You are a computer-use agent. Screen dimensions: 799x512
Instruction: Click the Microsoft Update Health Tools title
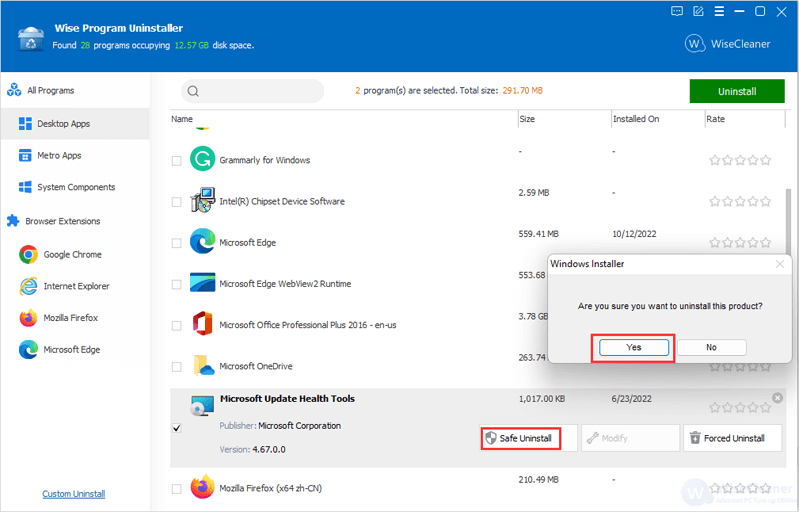pos(287,399)
